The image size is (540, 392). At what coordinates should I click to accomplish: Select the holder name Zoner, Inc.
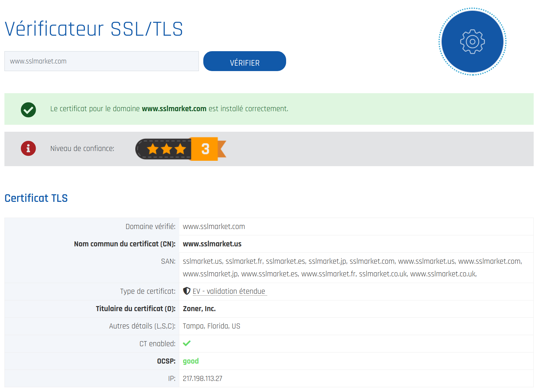pyautogui.click(x=199, y=309)
